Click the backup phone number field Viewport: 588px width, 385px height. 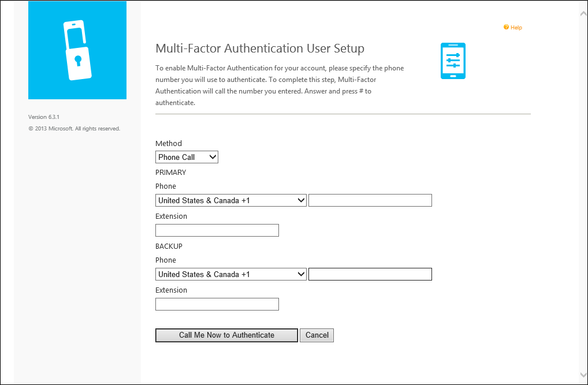370,274
